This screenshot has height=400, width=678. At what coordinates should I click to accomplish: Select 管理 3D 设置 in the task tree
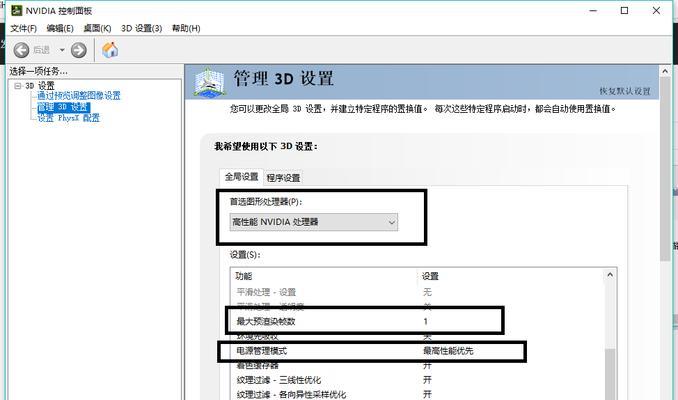(x=64, y=107)
